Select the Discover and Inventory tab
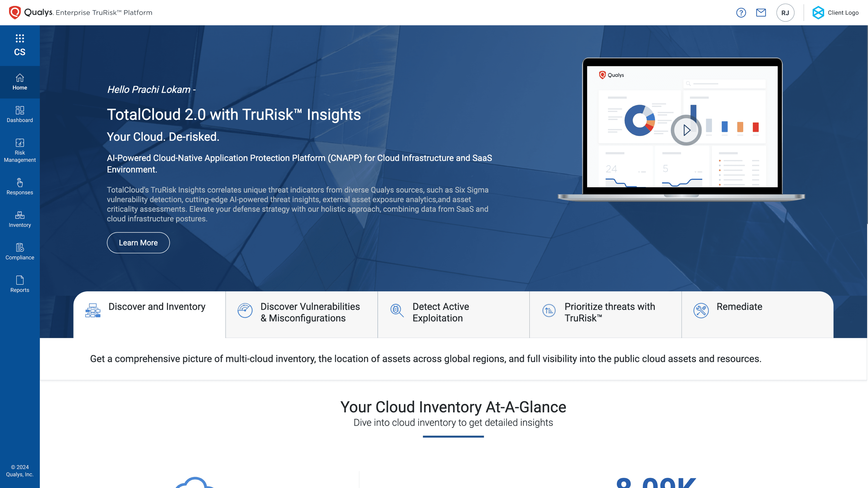Image resolution: width=868 pixels, height=488 pixels. point(149,314)
